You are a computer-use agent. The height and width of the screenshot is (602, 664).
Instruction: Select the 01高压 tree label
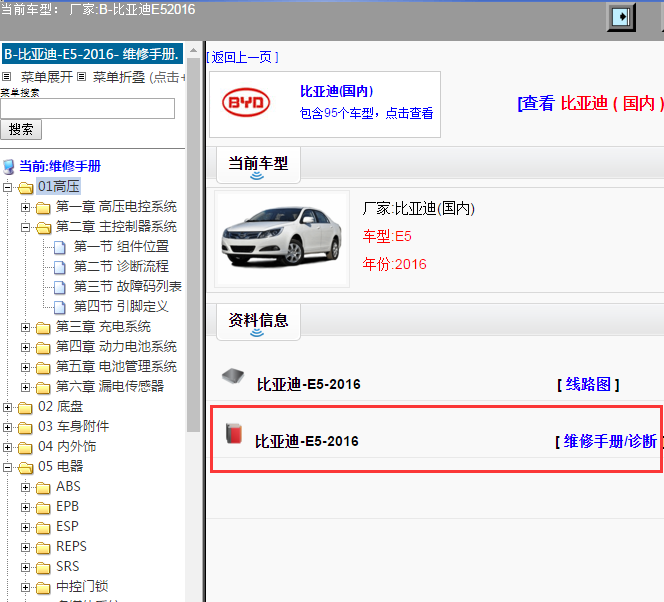point(58,186)
